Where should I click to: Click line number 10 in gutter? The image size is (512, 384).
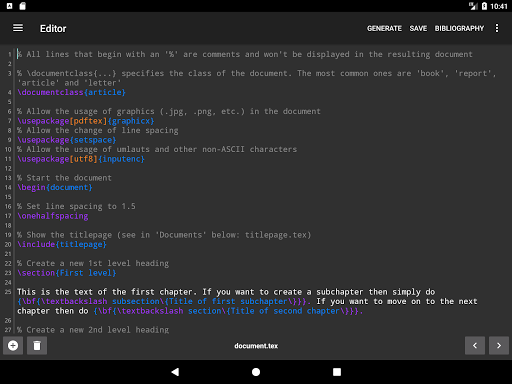[8, 149]
